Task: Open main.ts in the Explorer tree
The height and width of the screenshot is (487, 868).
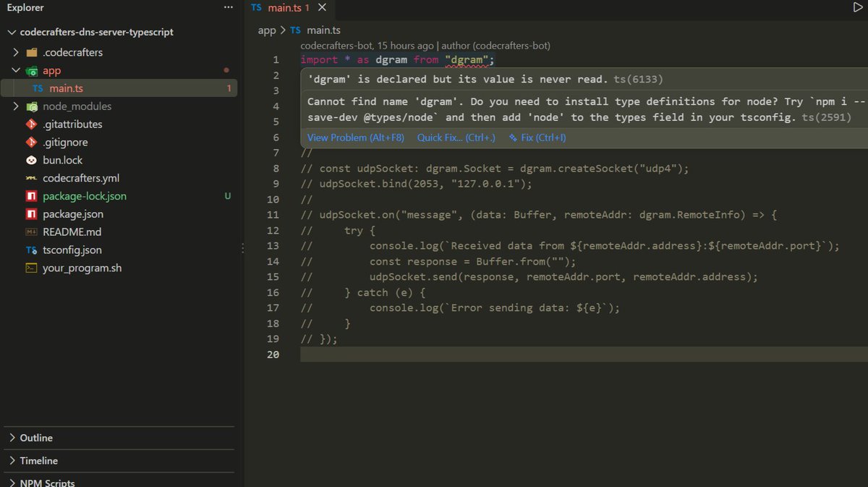Action: [67, 88]
